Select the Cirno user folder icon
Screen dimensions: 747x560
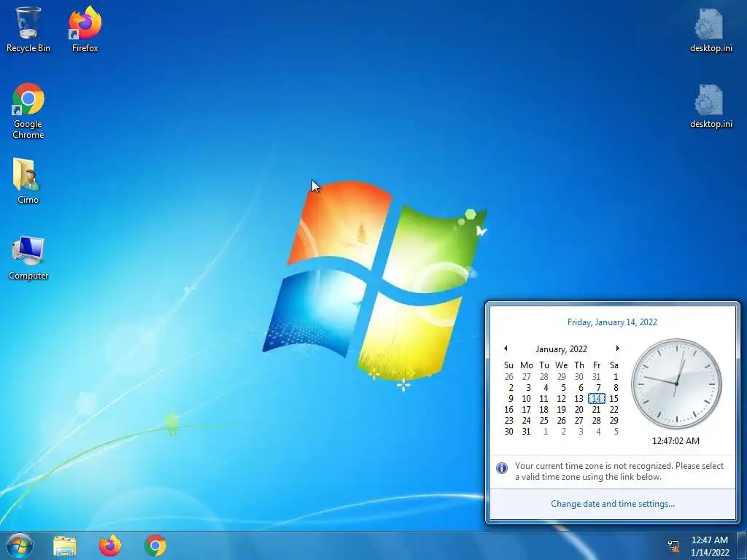click(28, 181)
